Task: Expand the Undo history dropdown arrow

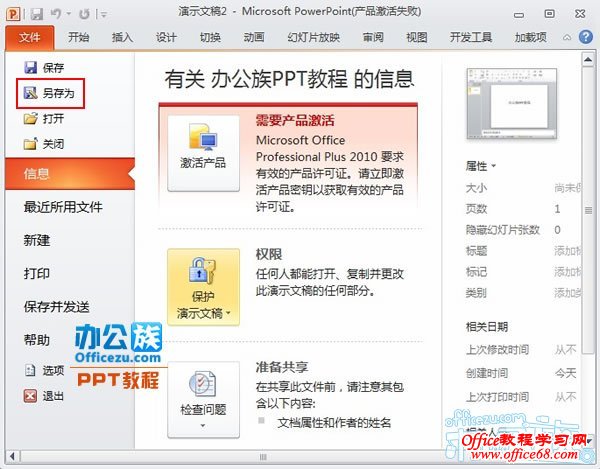Action: click(68, 15)
